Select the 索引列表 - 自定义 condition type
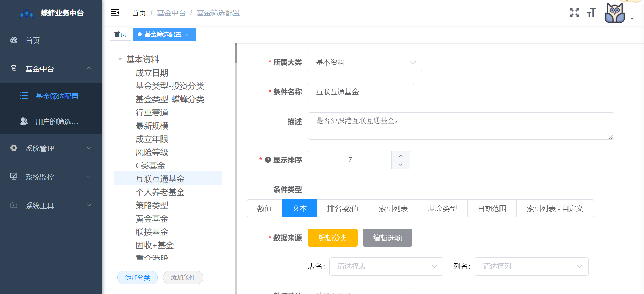This screenshot has height=294, width=644. click(x=555, y=208)
